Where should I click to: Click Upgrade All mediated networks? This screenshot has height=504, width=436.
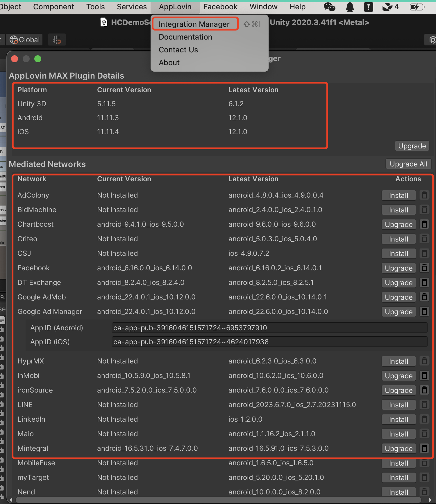pos(408,164)
